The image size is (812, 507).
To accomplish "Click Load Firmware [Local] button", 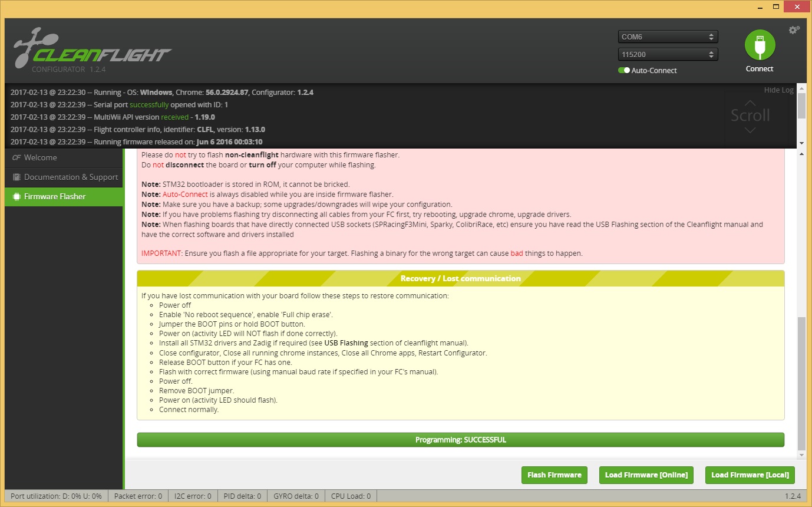I will (x=750, y=475).
